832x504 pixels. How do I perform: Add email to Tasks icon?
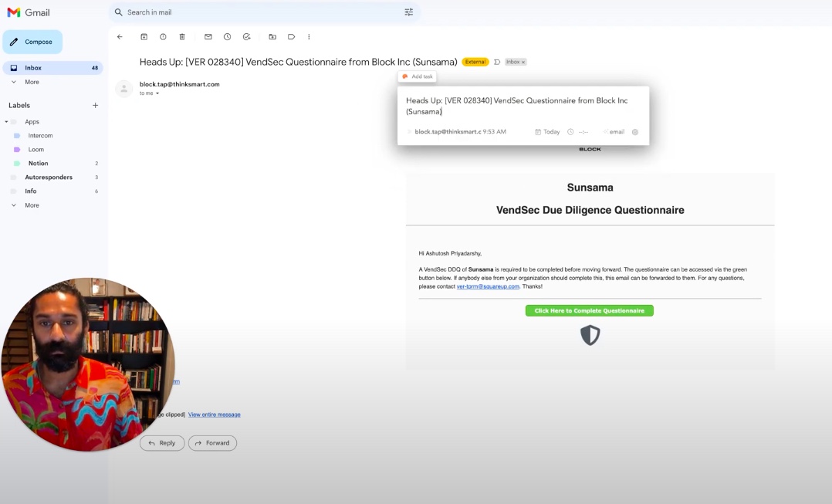coord(247,36)
